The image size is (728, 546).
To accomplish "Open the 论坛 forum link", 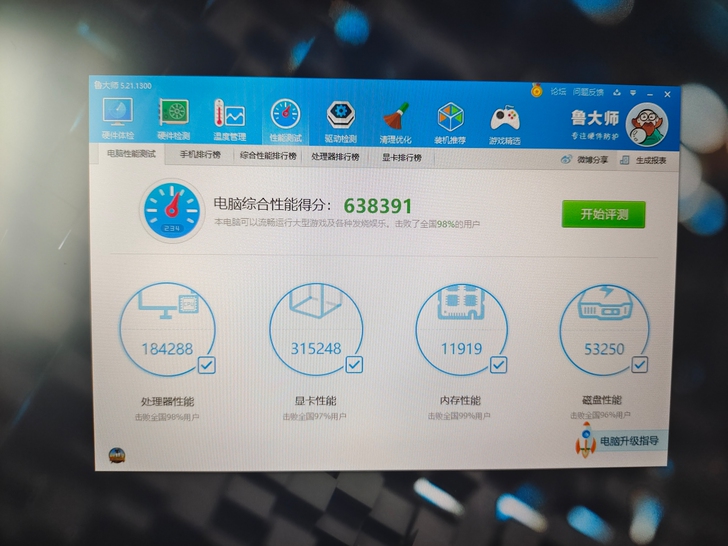I will 558,91.
